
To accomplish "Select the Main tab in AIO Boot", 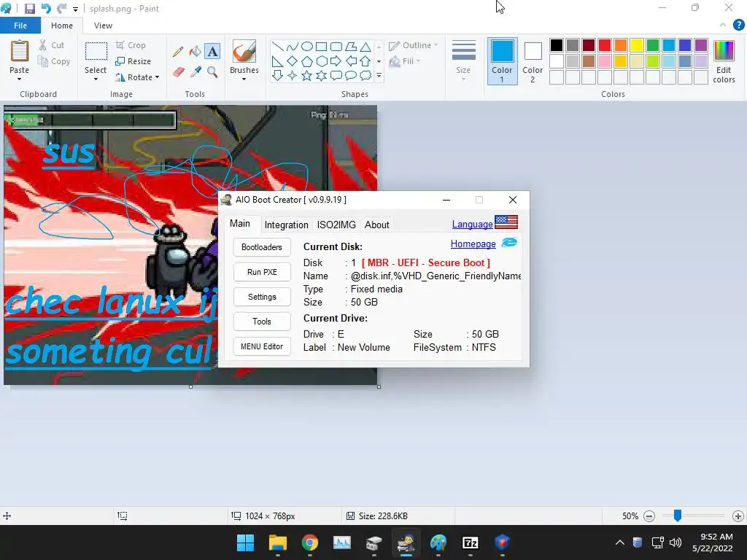I will (240, 223).
